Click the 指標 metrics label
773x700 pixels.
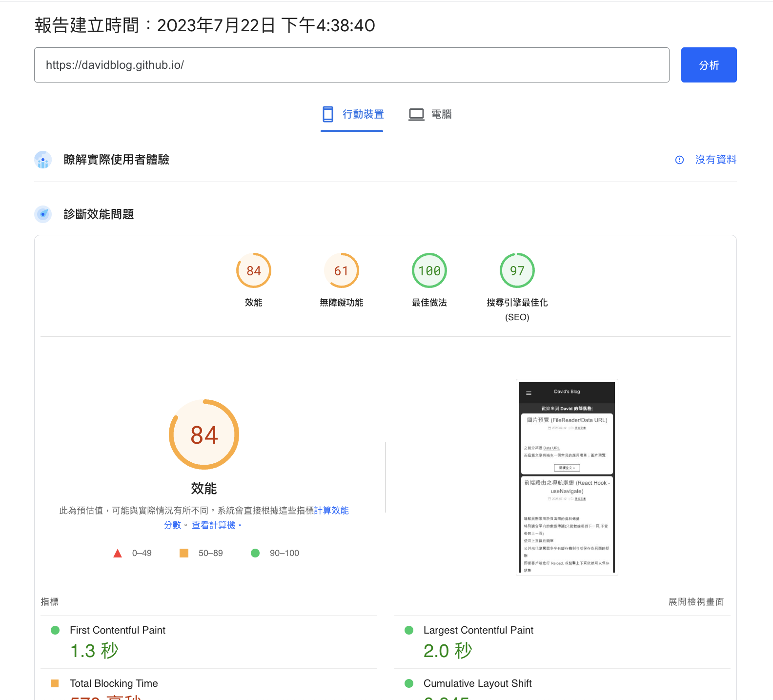coord(49,602)
